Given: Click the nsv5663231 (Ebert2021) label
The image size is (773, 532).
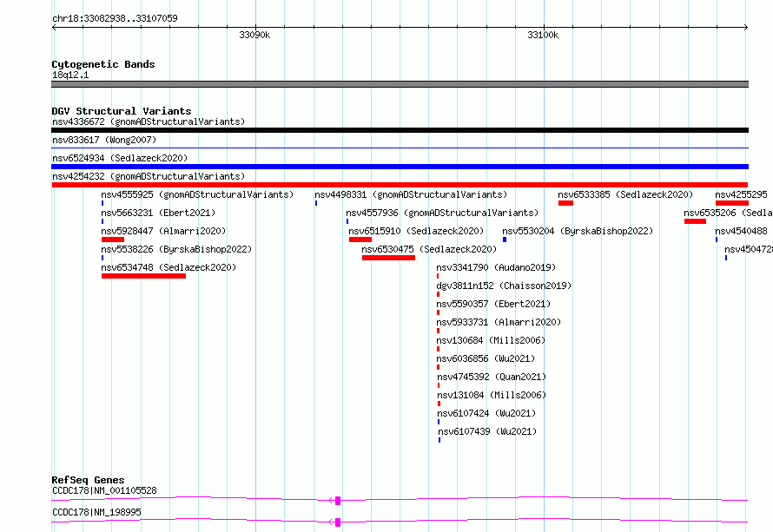Looking at the screenshot, I should (158, 213).
